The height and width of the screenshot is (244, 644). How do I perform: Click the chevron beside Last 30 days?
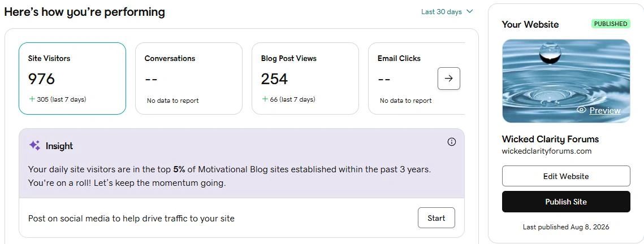tap(469, 11)
